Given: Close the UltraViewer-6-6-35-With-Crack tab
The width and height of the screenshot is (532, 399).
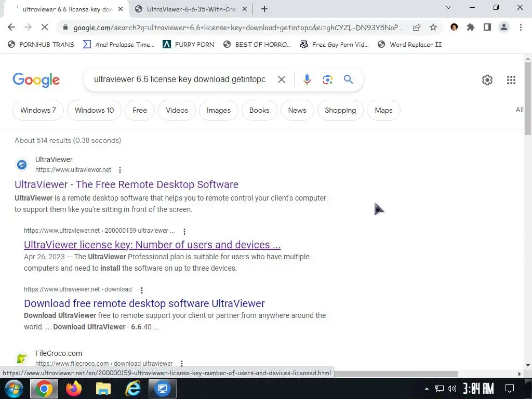Looking at the screenshot, I should pyautogui.click(x=245, y=9).
